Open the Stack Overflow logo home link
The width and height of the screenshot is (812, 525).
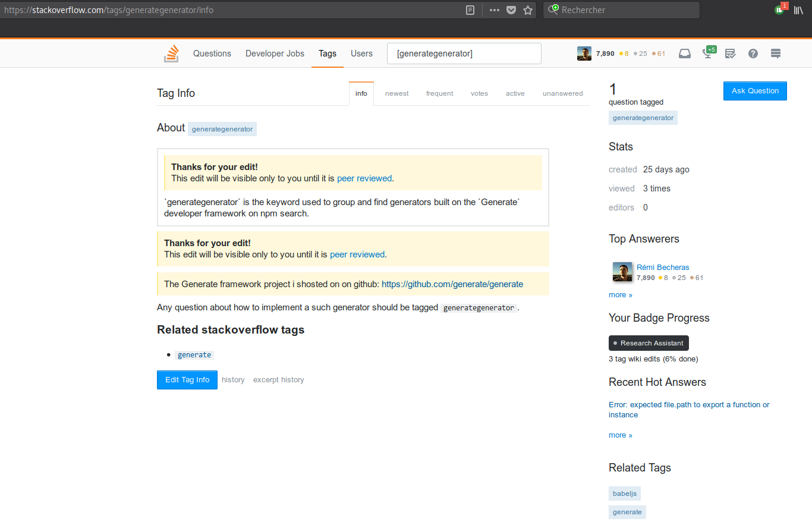pos(171,54)
